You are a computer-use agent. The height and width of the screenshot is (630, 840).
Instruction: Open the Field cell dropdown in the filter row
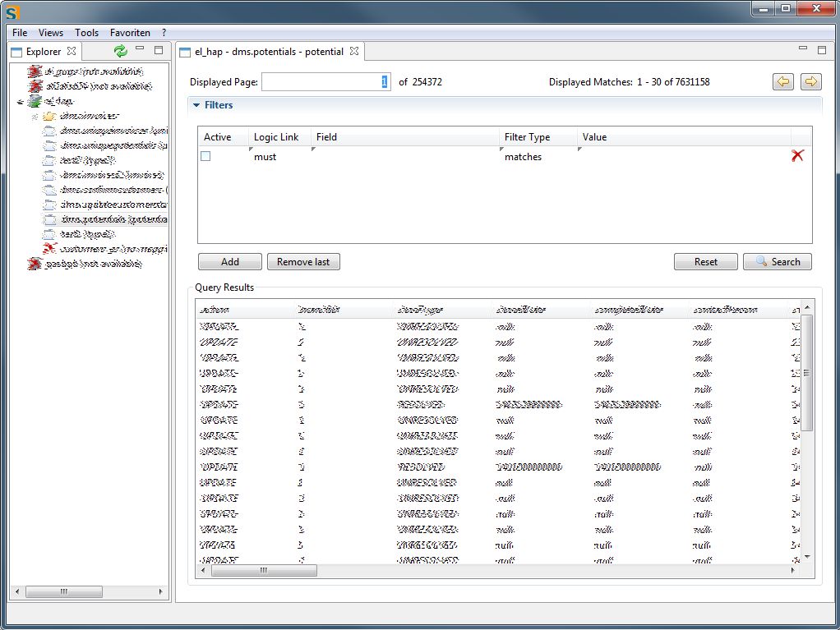(x=405, y=157)
